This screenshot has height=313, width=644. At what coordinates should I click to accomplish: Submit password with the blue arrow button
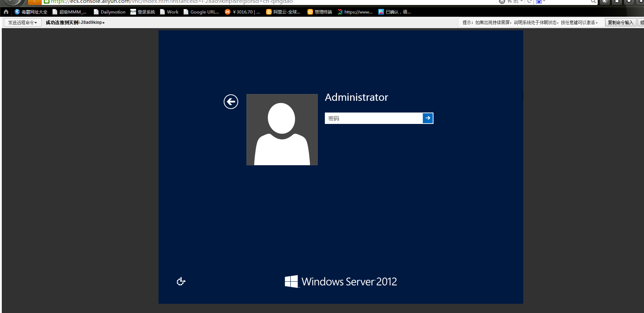[x=428, y=118]
